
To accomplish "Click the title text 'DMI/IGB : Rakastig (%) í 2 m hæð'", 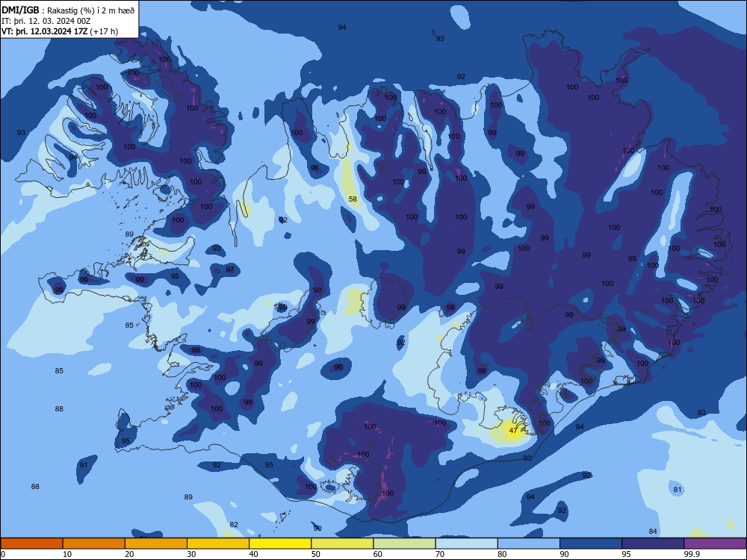I will (x=68, y=10).
